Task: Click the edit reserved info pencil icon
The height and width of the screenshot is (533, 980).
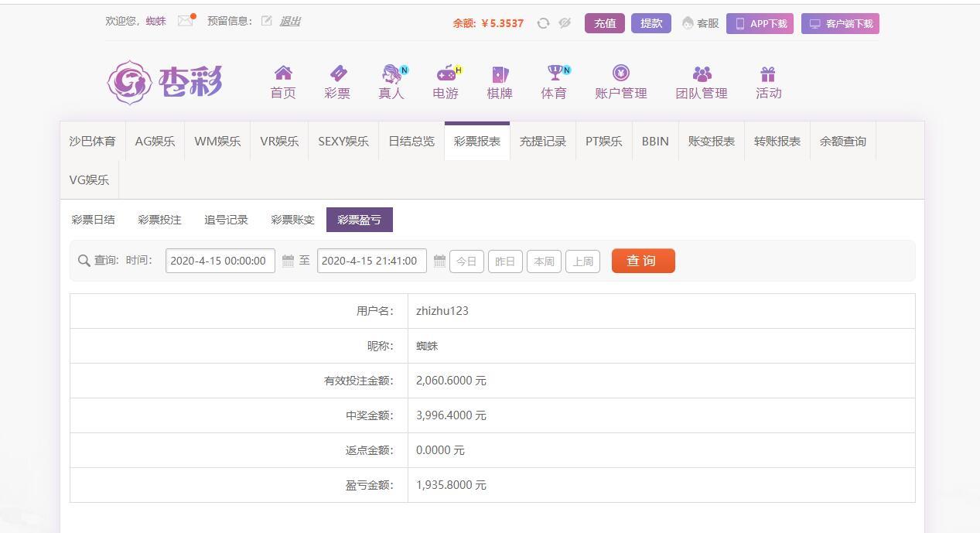Action: point(266,21)
